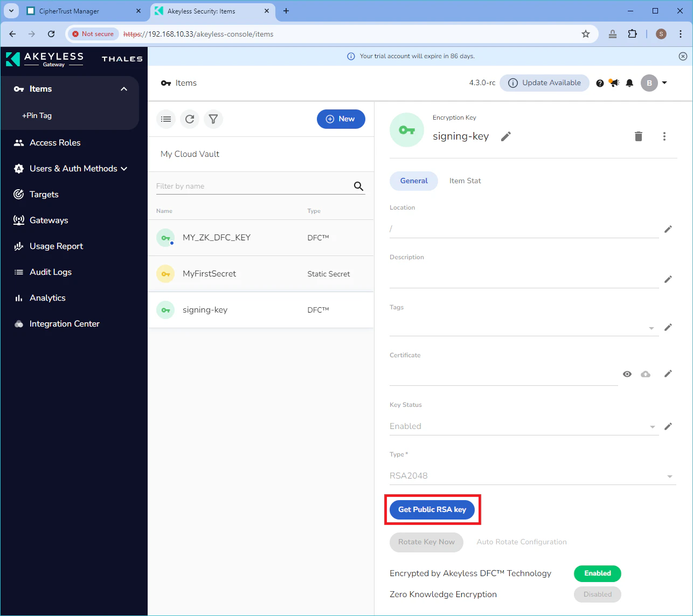Viewport: 693px width, 616px height.
Task: Collapse the Items sidebar section
Action: 124,89
